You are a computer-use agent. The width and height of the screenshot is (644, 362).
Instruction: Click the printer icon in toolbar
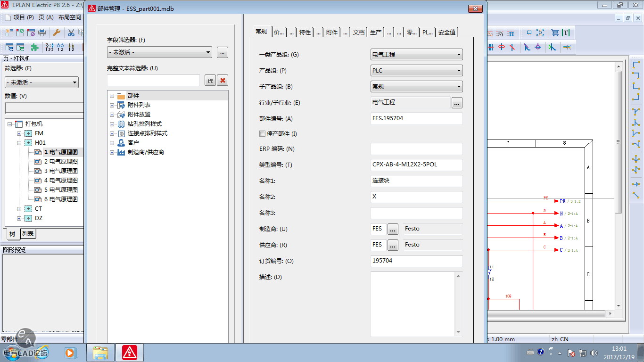42,33
